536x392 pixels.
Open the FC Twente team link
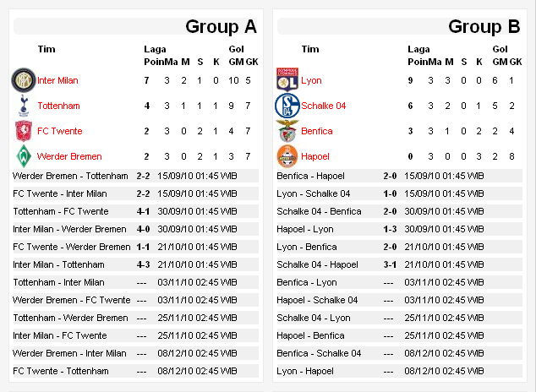point(60,131)
